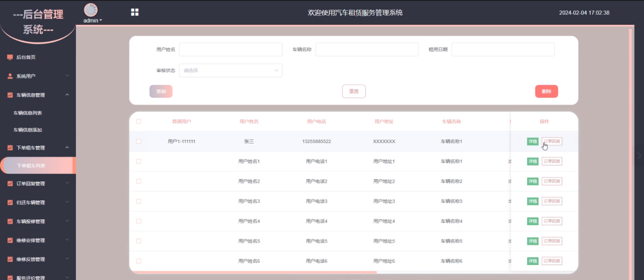Click the 用户电话 column header

[317, 122]
